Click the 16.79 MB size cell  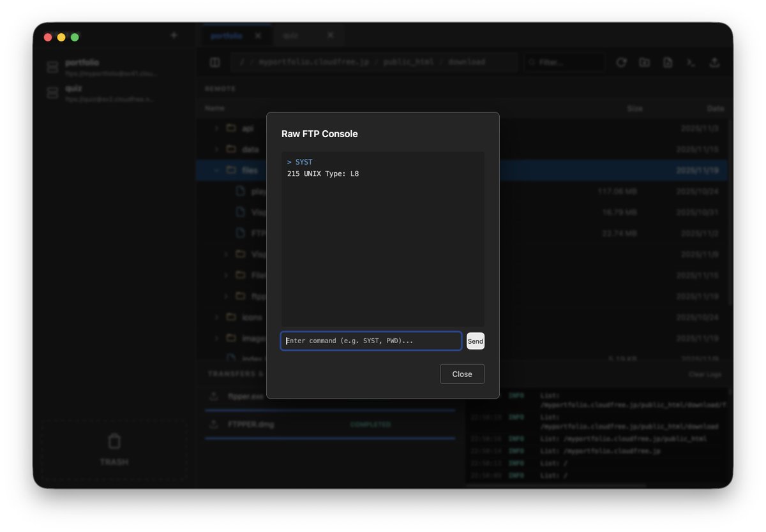619,212
